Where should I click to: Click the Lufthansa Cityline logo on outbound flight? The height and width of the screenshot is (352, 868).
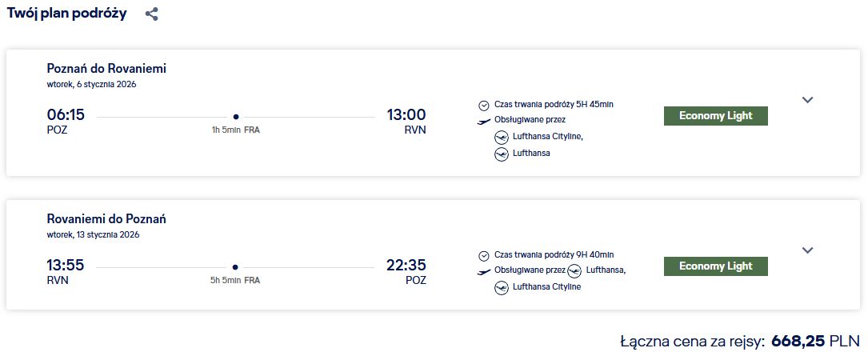pyautogui.click(x=502, y=138)
